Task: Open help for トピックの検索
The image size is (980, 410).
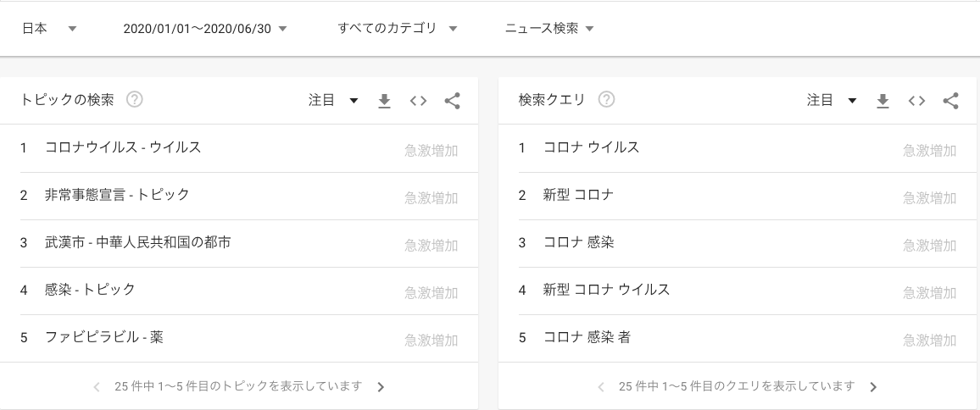Action: tap(135, 99)
